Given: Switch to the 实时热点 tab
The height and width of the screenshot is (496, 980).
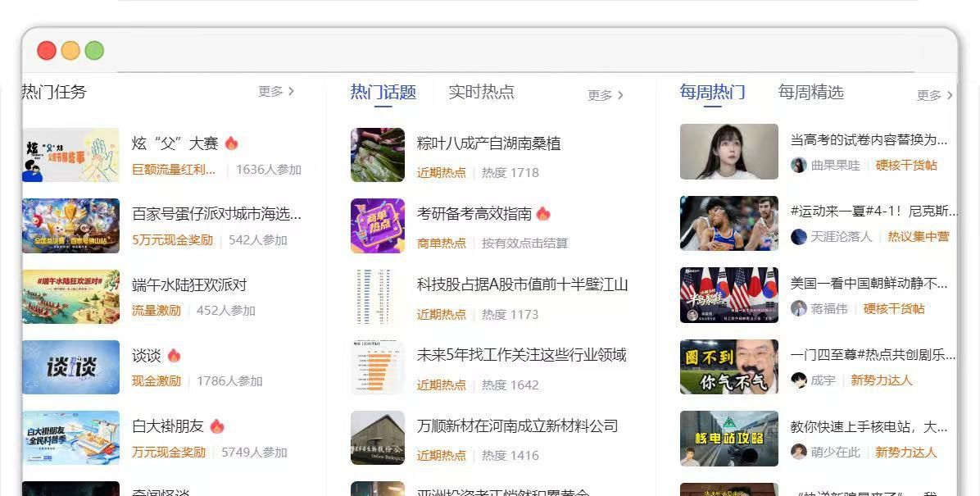Looking at the screenshot, I should coord(481,92).
